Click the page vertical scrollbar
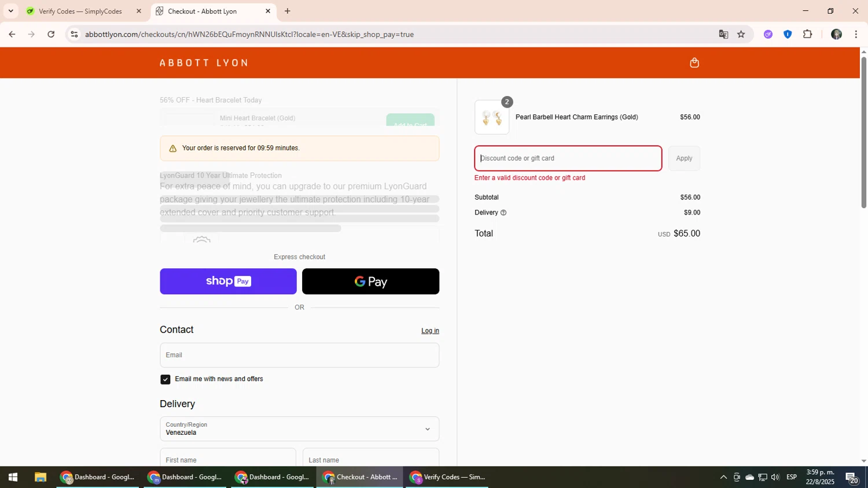Image resolution: width=868 pixels, height=488 pixels. [x=863, y=133]
